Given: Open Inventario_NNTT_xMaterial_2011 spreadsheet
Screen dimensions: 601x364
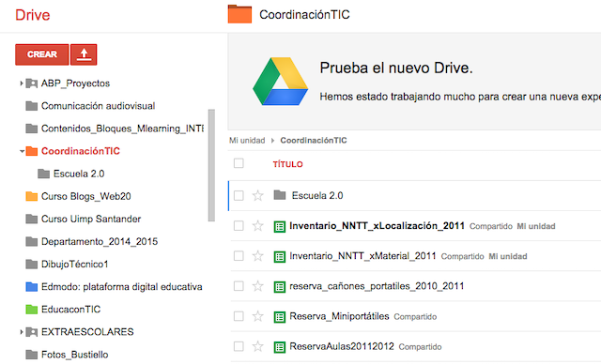Looking at the screenshot, I should point(363,256).
